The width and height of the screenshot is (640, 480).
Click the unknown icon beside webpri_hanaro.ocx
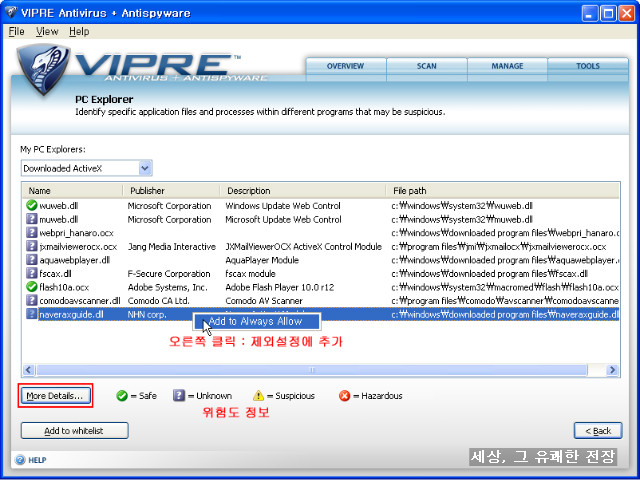tap(31, 232)
